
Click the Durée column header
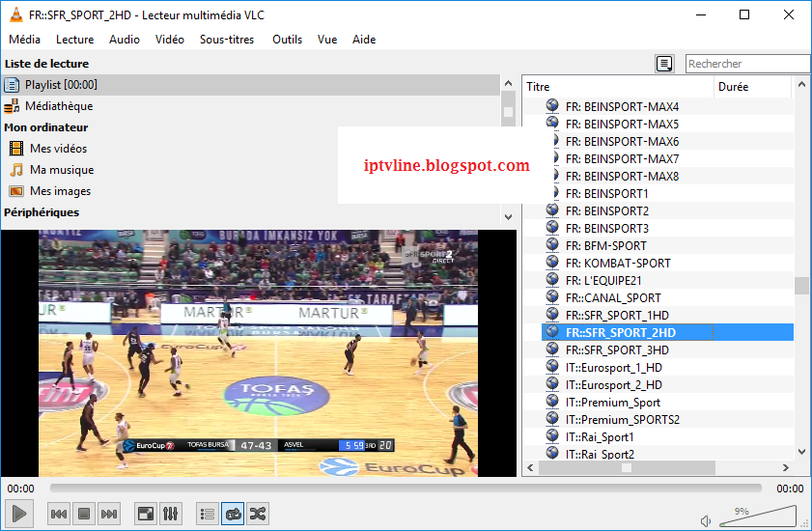751,87
